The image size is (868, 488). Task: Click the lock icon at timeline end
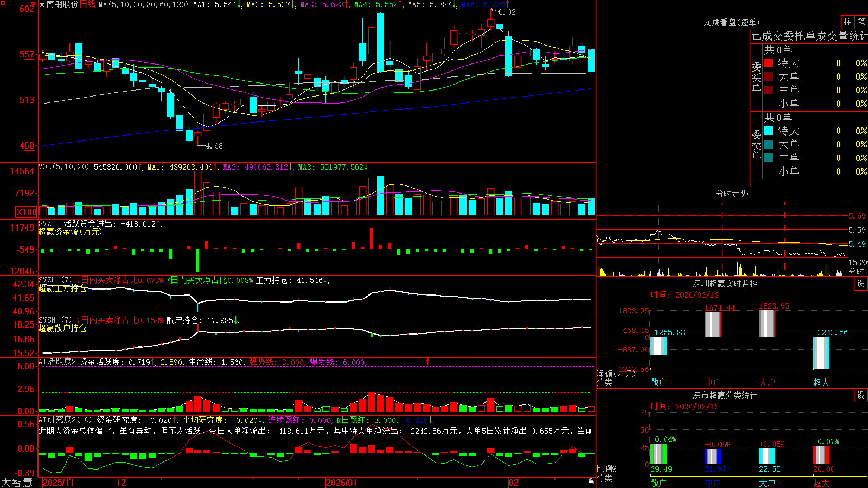pyautogui.click(x=591, y=481)
